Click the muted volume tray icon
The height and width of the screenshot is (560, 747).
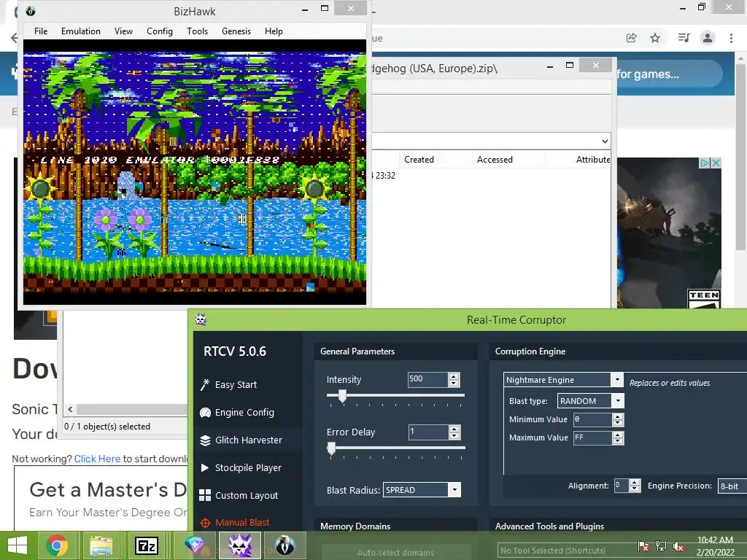[x=678, y=545]
